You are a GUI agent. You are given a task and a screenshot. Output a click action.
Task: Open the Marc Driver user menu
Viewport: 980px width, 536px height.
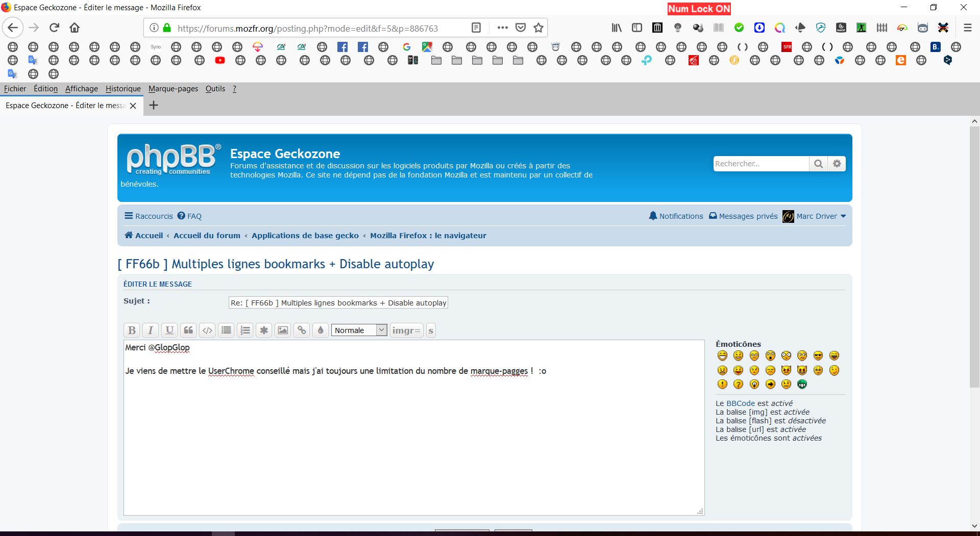(x=814, y=216)
